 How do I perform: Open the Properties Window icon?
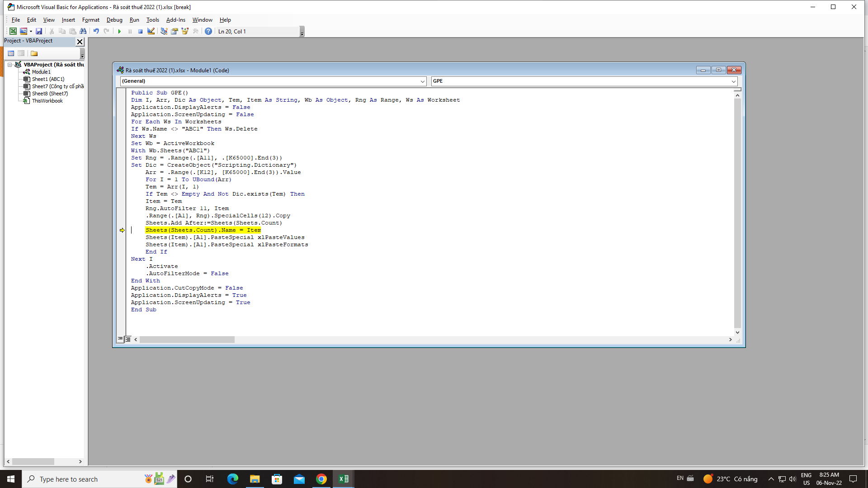(175, 32)
